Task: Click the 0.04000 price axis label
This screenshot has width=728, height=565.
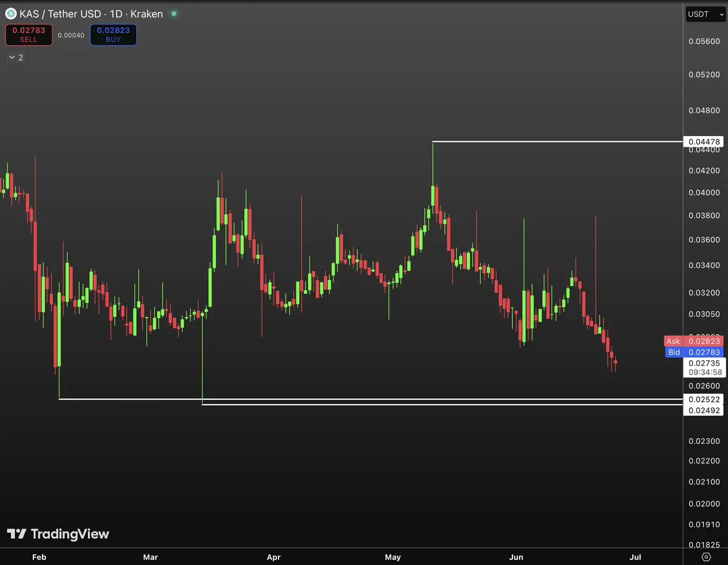Action: point(704,192)
